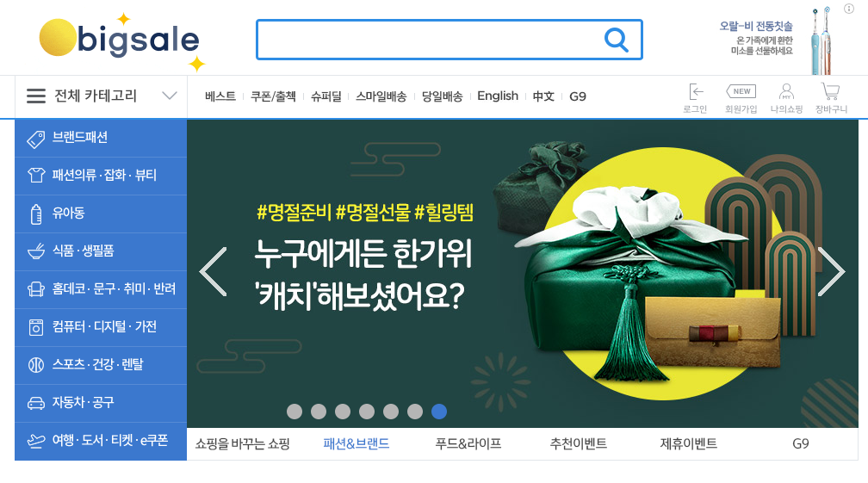
Task: Switch to the 푸드&라이프 tab
Action: tap(468, 443)
